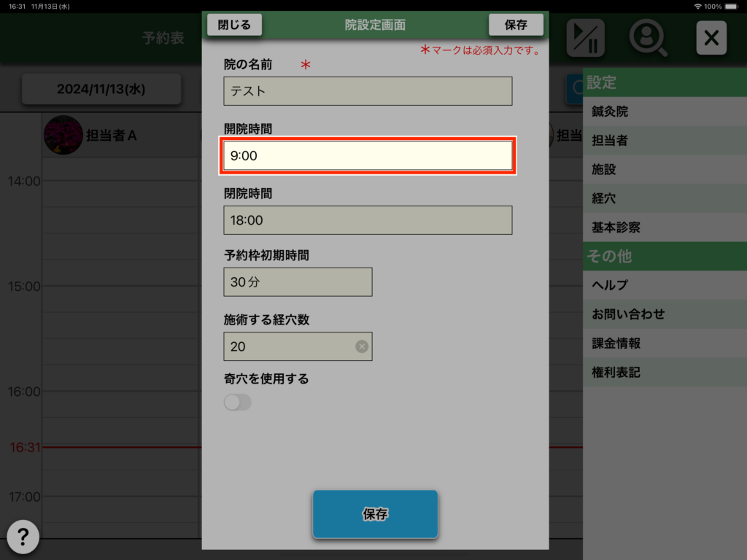Clear the 施術する経穴数 field with the x icon
747x560 pixels.
pyautogui.click(x=361, y=346)
